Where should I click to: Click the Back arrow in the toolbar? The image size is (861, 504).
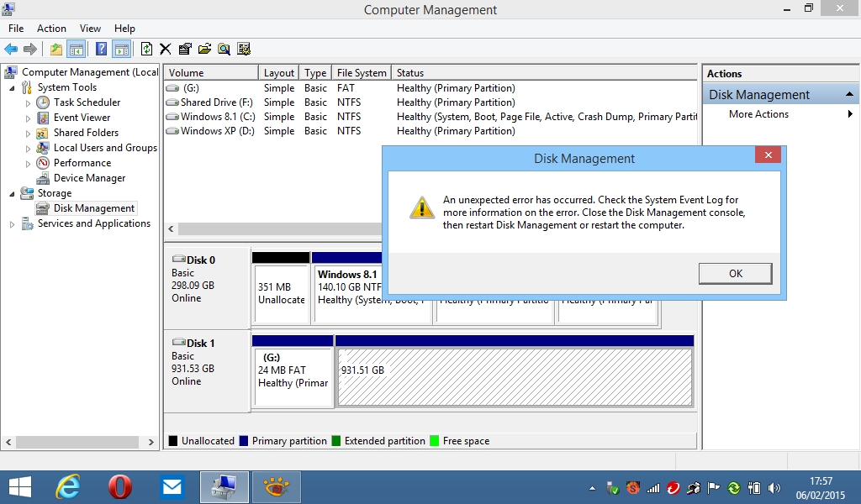[x=11, y=50]
